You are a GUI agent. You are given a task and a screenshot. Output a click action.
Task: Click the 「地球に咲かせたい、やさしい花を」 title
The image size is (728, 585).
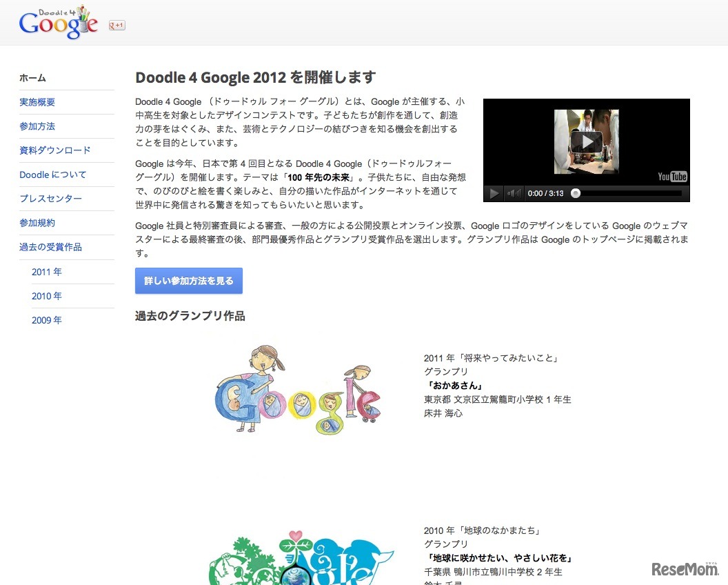pyautogui.click(x=499, y=558)
